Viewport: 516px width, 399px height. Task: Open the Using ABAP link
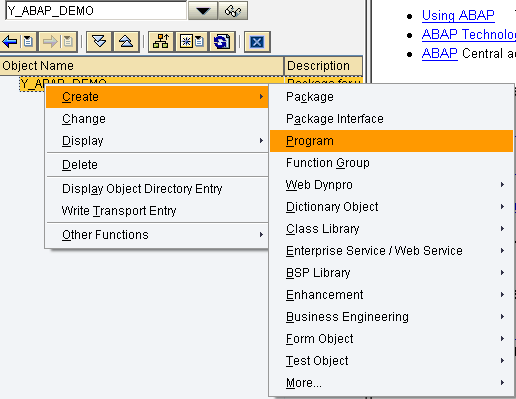click(458, 15)
